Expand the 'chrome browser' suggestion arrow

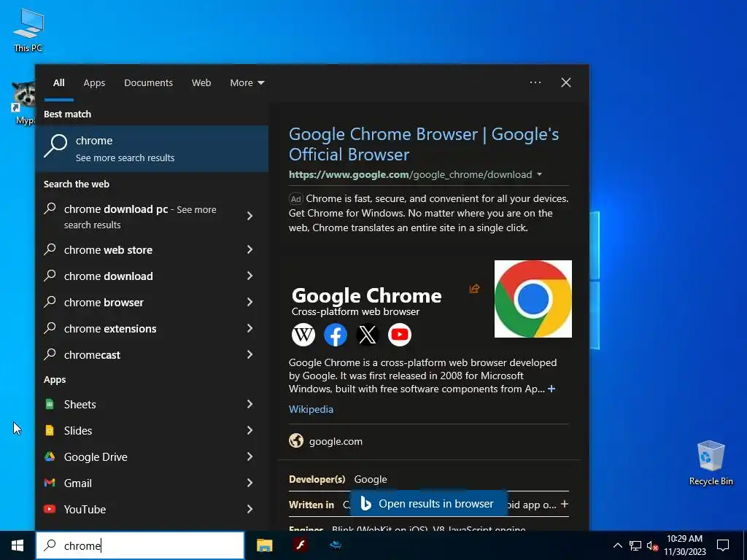(x=250, y=302)
